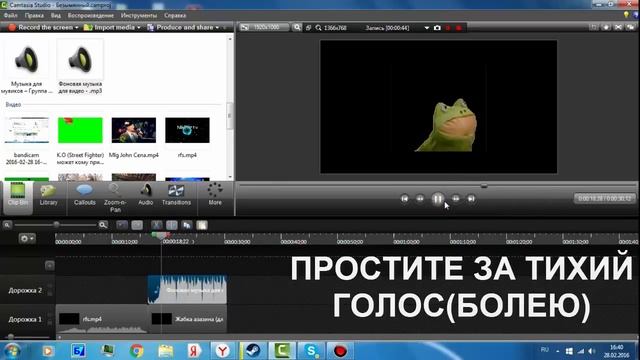Add a new track with plus button

(49, 266)
